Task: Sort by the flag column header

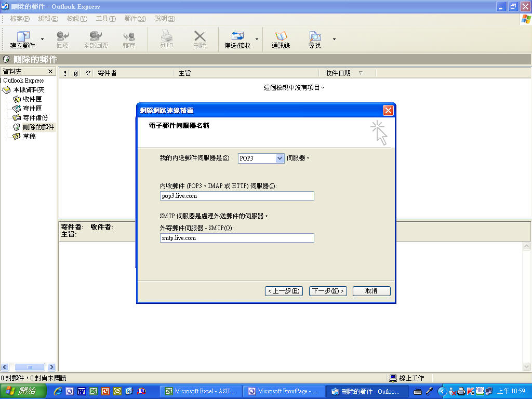Action: coord(88,73)
